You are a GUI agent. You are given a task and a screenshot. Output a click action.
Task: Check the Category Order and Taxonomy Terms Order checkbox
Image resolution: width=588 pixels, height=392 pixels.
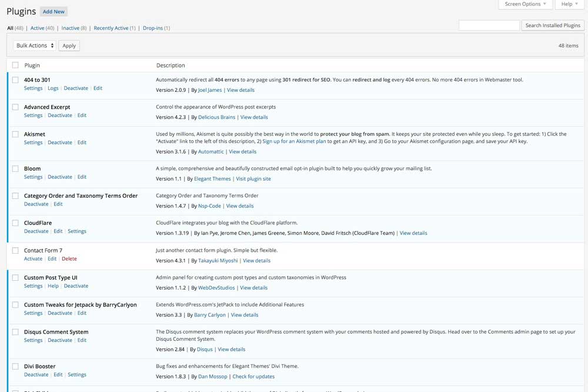[x=15, y=195]
